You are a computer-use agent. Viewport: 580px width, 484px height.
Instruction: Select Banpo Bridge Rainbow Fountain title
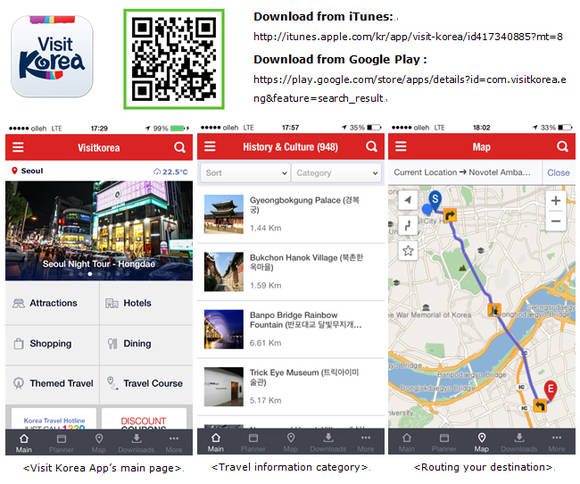click(306, 320)
